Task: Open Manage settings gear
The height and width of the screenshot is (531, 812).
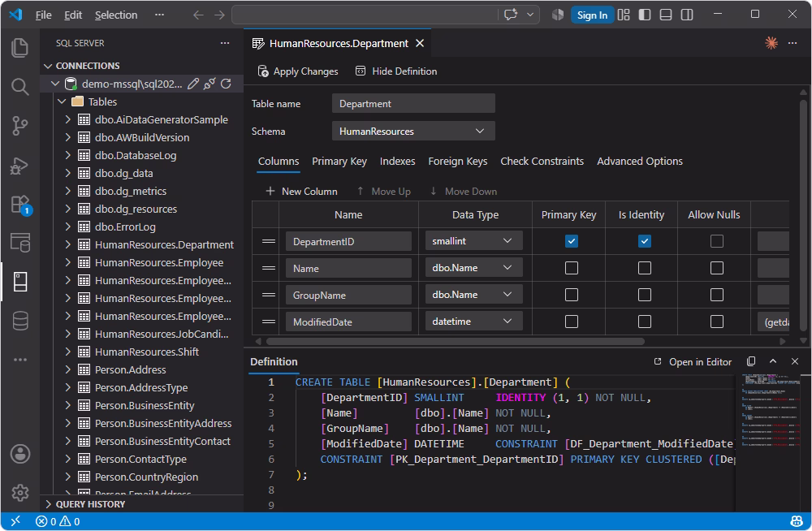Action: point(19,493)
